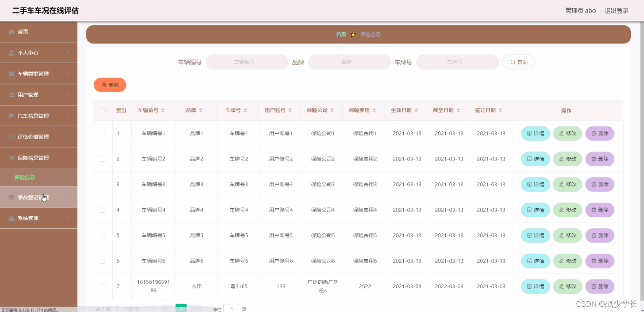The image size is (644, 312).
Task: Check the checkbox for the 本田 row
Action: point(102,287)
